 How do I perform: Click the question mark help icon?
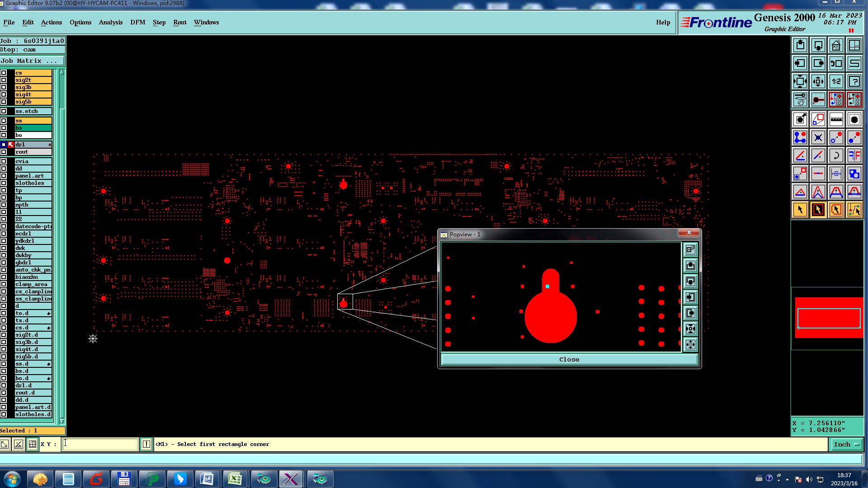pyautogui.click(x=854, y=81)
